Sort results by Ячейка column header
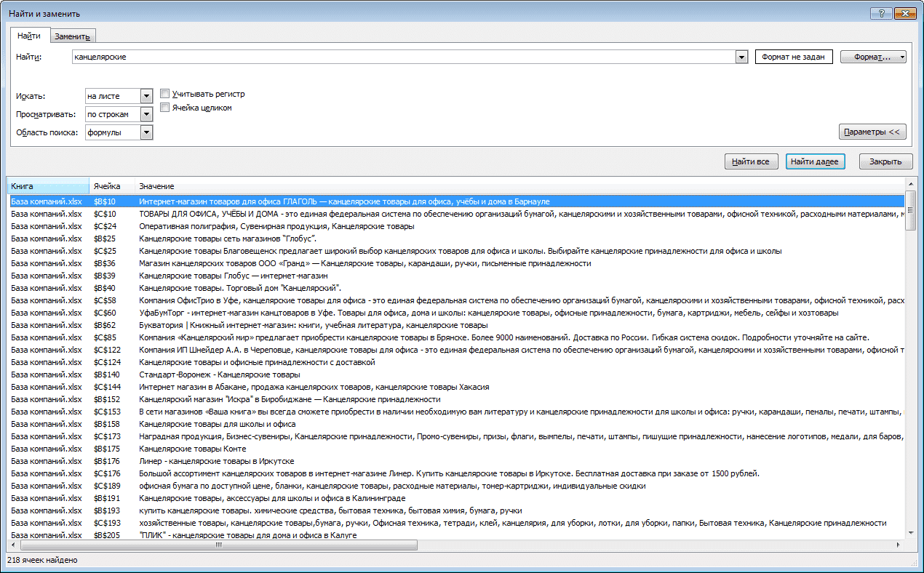This screenshot has height=573, width=924. pos(112,186)
